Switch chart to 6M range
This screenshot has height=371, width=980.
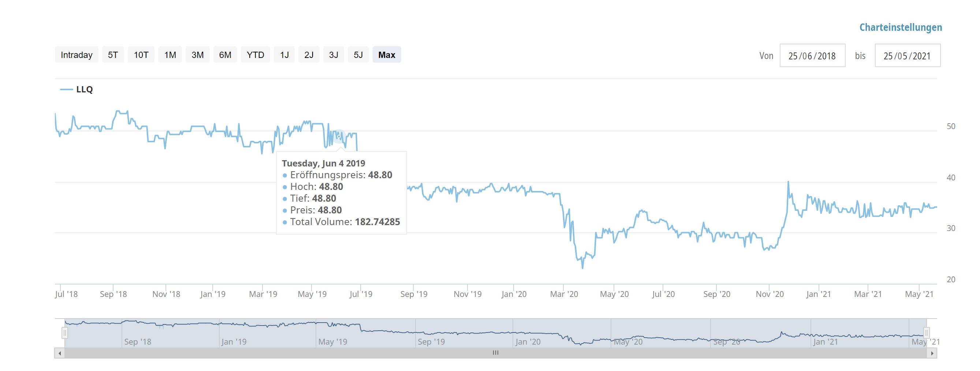point(225,55)
